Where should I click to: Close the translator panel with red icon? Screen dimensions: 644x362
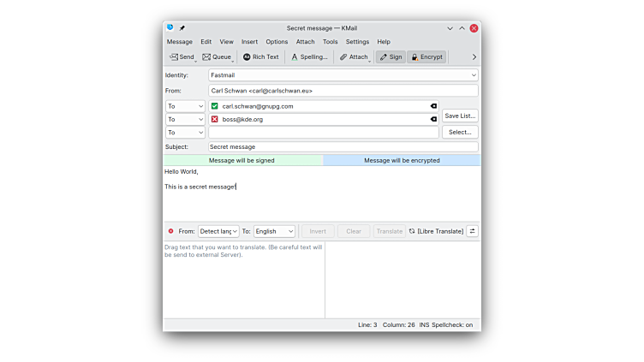(170, 231)
